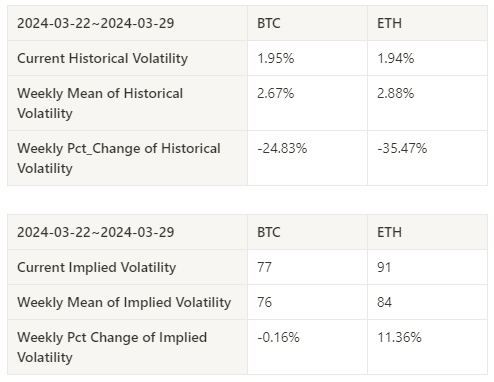
Task: Click the Weekly Mean of Historical Volatility label
Action: point(100,103)
